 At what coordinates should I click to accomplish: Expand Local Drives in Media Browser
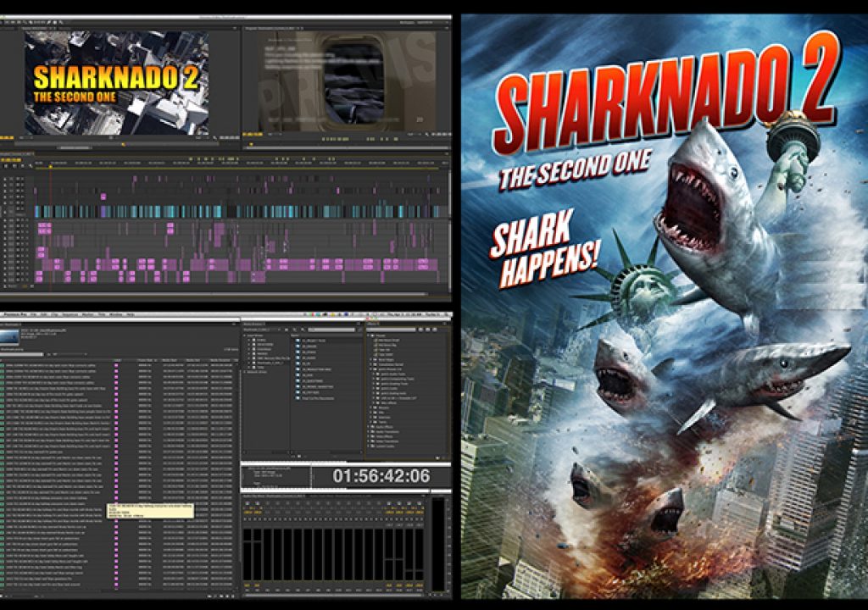pos(244,335)
